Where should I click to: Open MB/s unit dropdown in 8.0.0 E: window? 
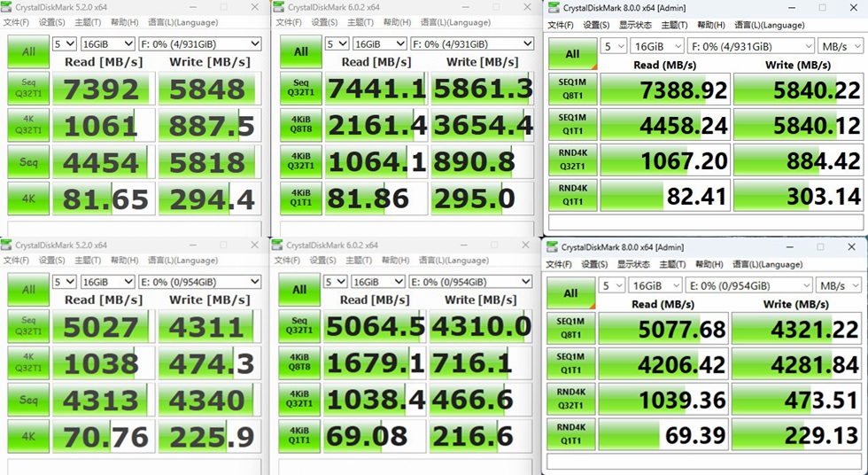[x=838, y=285]
